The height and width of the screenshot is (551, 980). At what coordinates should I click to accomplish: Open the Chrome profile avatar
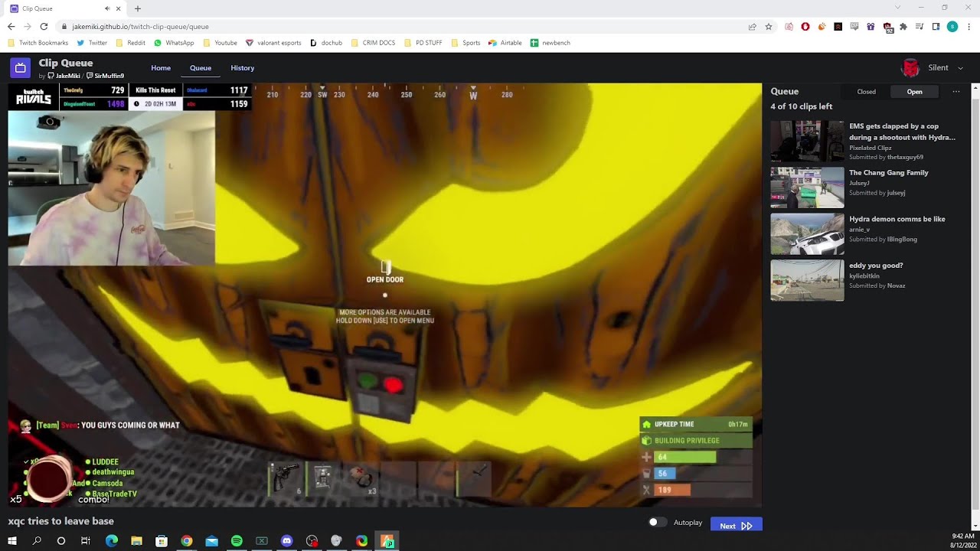(x=952, y=27)
